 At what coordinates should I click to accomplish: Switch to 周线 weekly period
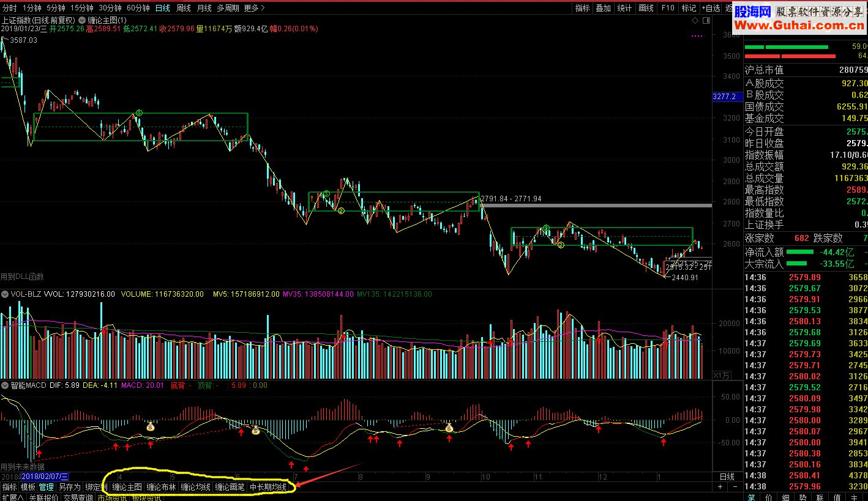point(184,8)
